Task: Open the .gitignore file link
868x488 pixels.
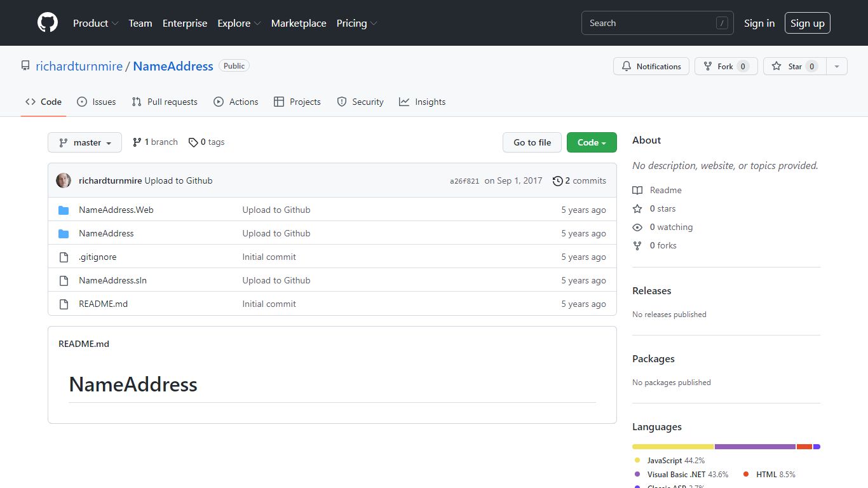Action: pyautogui.click(x=98, y=257)
